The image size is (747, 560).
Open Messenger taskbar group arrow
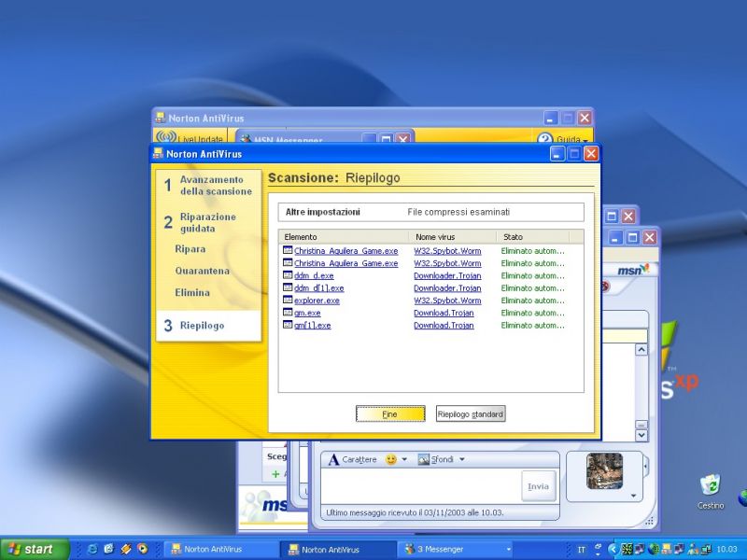(x=508, y=549)
